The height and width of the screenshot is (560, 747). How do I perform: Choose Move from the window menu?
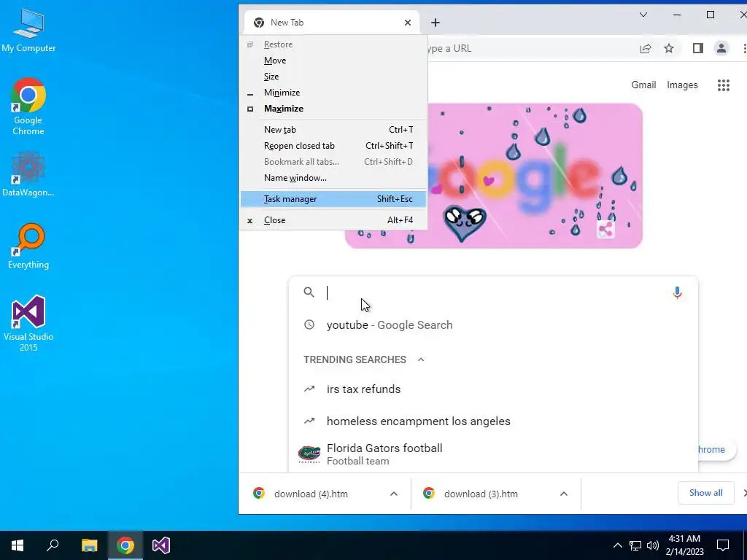(x=333, y=61)
